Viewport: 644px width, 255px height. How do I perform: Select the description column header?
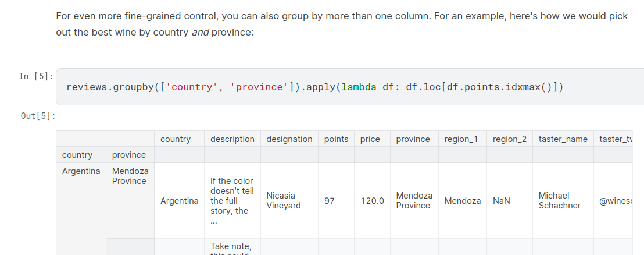pos(232,139)
